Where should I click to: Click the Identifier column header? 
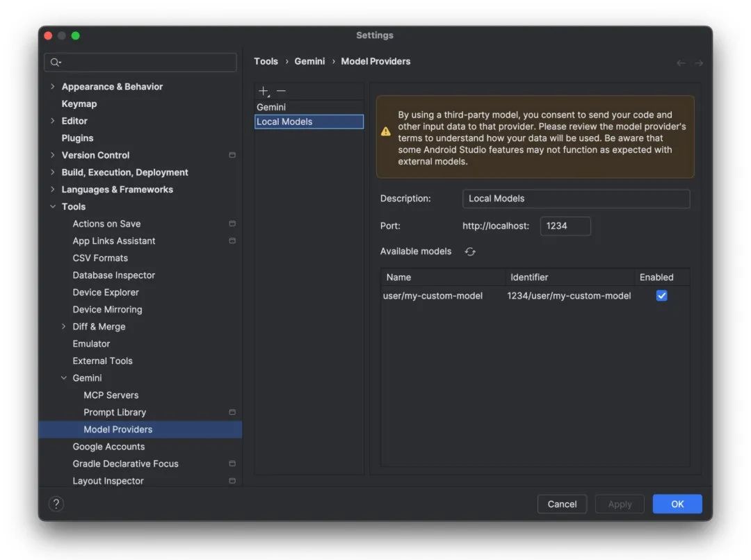pos(570,277)
